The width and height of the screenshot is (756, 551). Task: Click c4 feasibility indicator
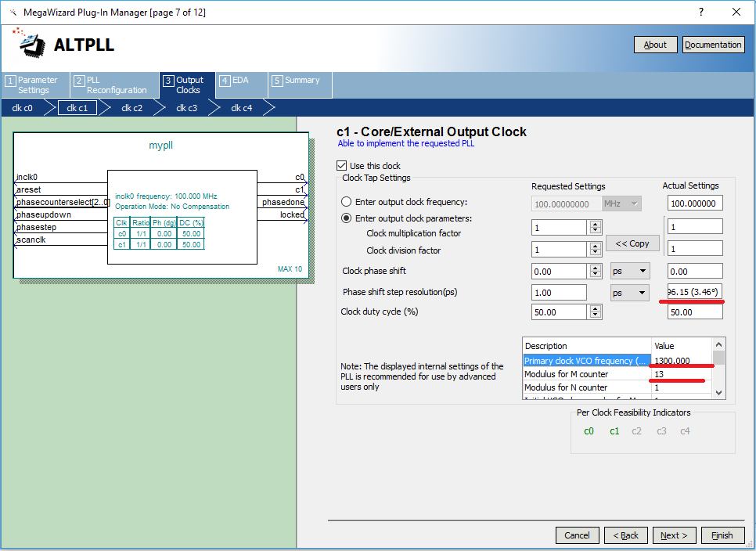click(x=685, y=431)
